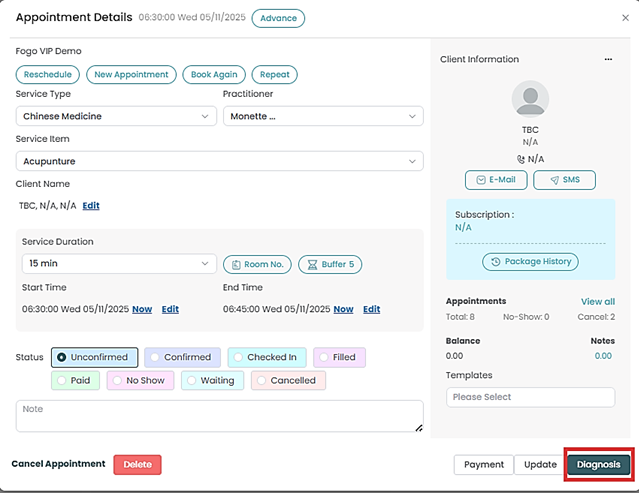Open the Templates Please Select dropdown
This screenshot has height=493, width=639.
click(x=530, y=397)
